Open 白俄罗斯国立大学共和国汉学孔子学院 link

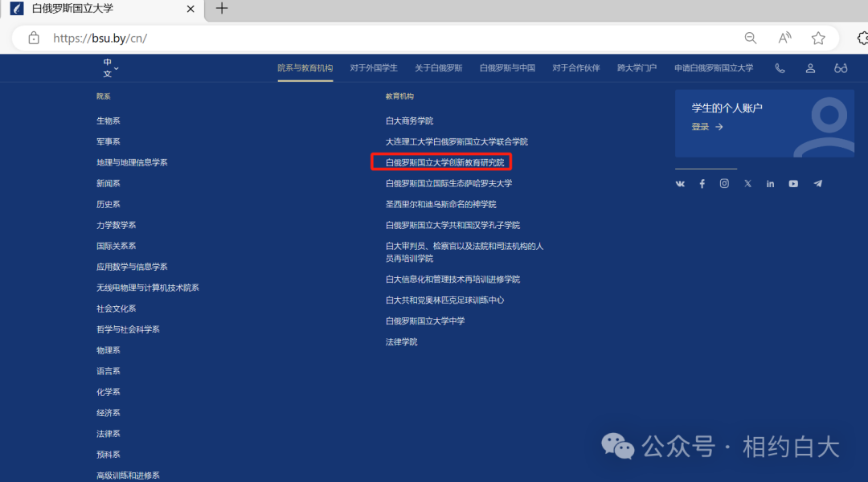coord(452,225)
